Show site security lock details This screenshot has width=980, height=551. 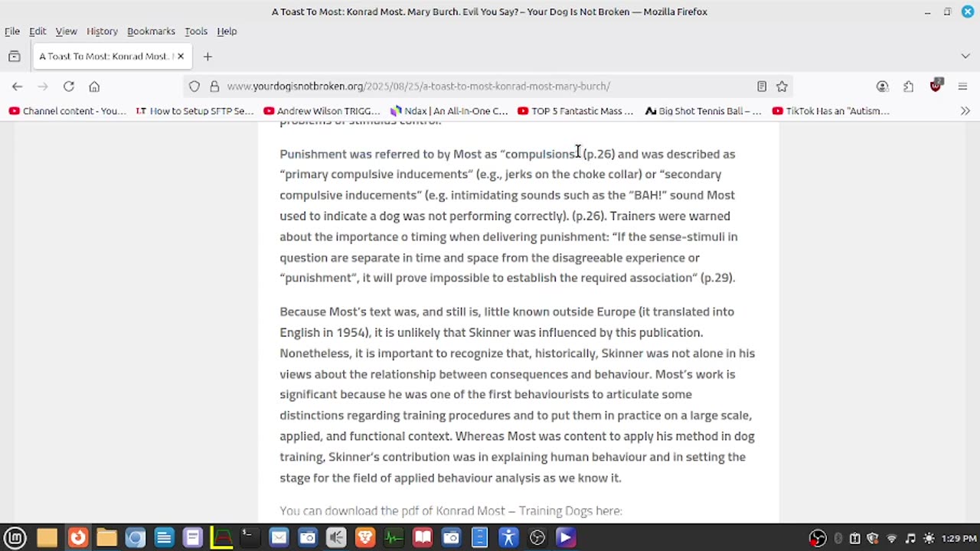(214, 86)
